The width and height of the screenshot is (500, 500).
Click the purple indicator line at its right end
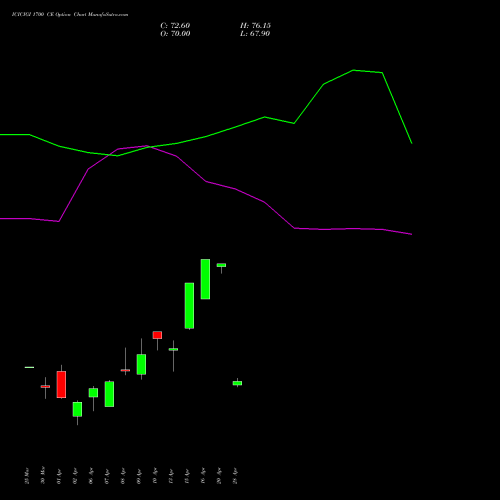click(x=411, y=234)
